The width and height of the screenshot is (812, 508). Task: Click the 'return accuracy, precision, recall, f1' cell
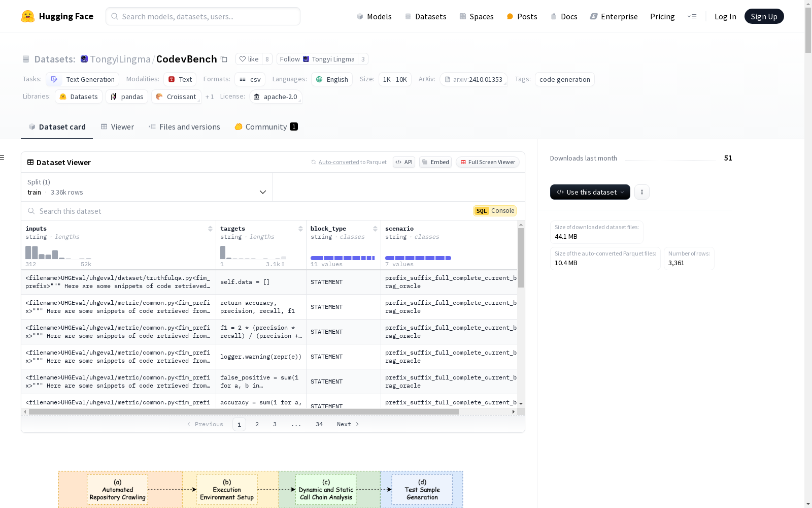[261, 307]
